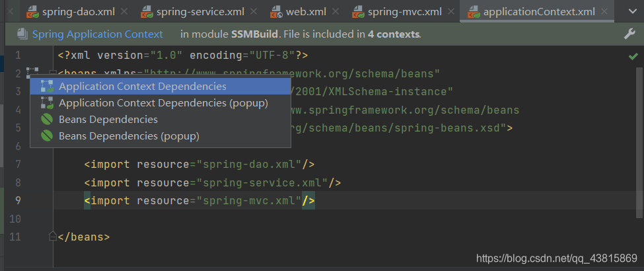The image size is (644, 271).
Task: Click the "spring-dao.xml" import resource value
Action: [x=249, y=165]
